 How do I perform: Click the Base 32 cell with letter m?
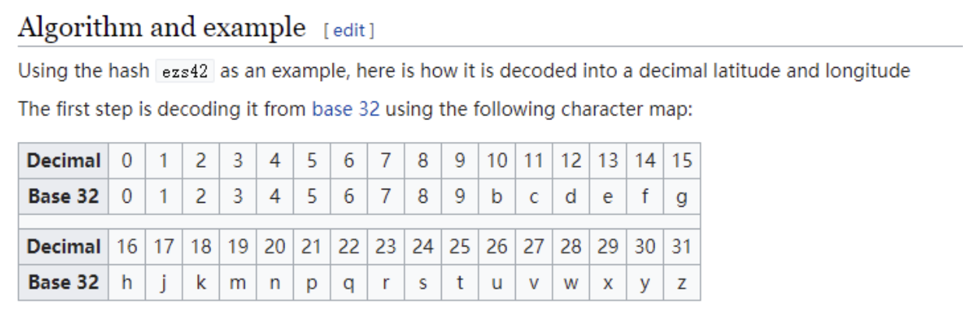pos(238,282)
